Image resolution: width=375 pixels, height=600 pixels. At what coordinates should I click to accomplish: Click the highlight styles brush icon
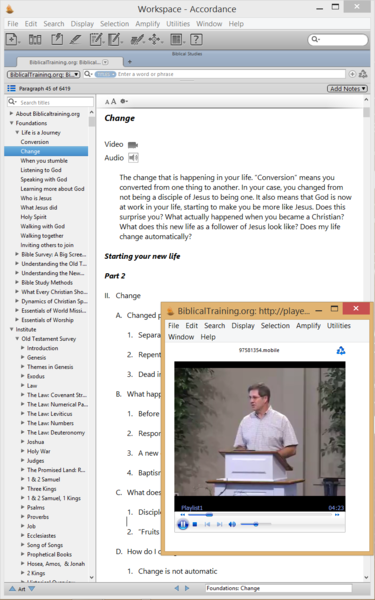(x=137, y=39)
